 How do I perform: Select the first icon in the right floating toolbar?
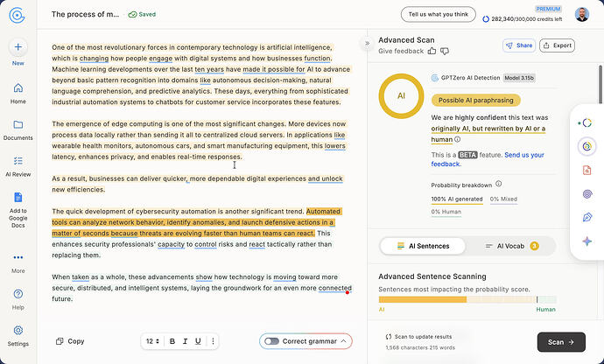tap(586, 122)
